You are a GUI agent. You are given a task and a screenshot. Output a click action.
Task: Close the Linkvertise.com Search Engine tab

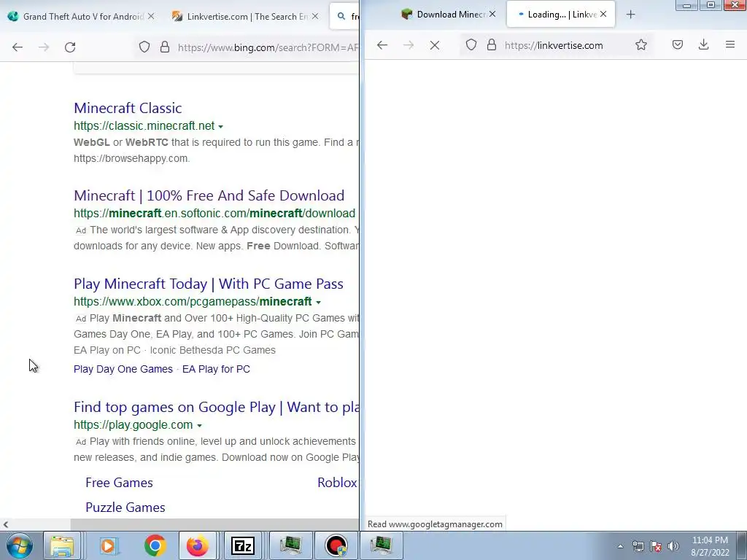click(x=315, y=16)
